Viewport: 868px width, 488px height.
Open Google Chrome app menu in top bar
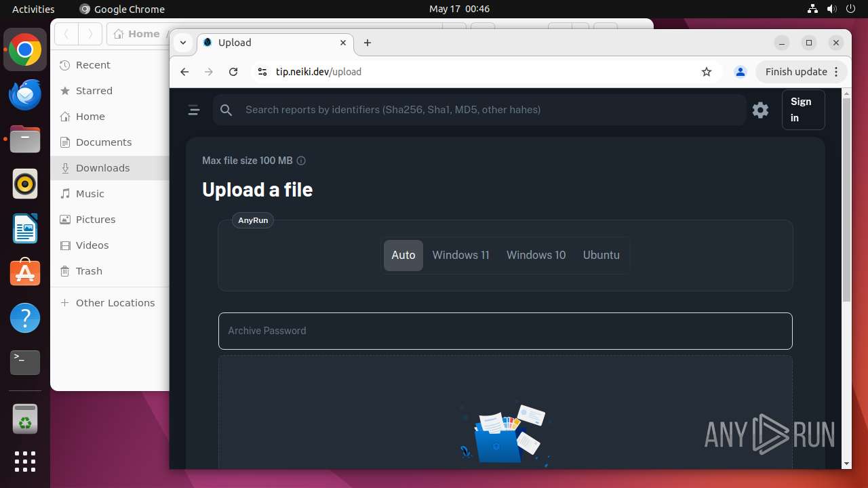click(122, 9)
